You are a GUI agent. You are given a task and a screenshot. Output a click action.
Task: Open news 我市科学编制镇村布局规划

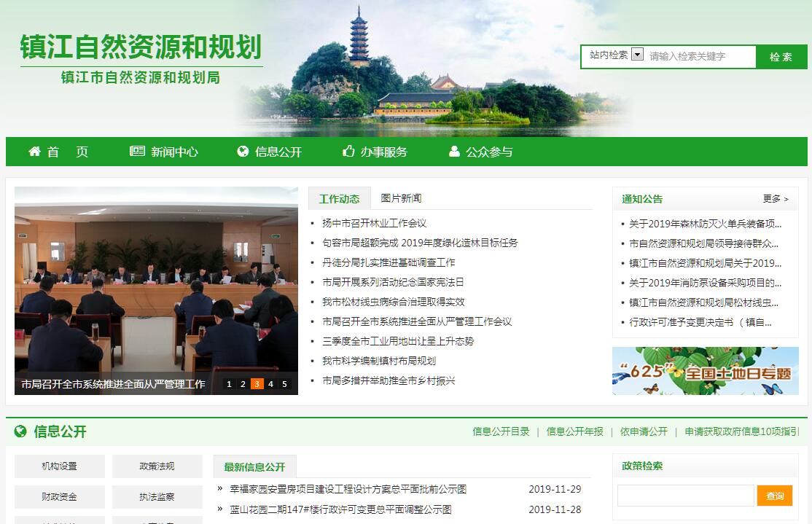(x=378, y=361)
